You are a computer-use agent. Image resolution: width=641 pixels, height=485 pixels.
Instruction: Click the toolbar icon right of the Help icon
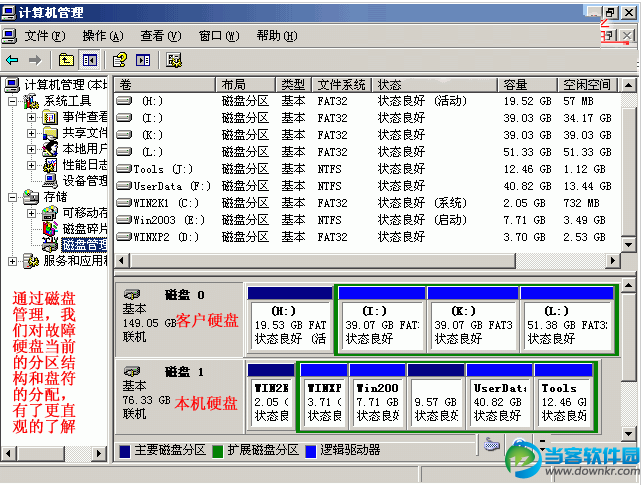(143, 60)
